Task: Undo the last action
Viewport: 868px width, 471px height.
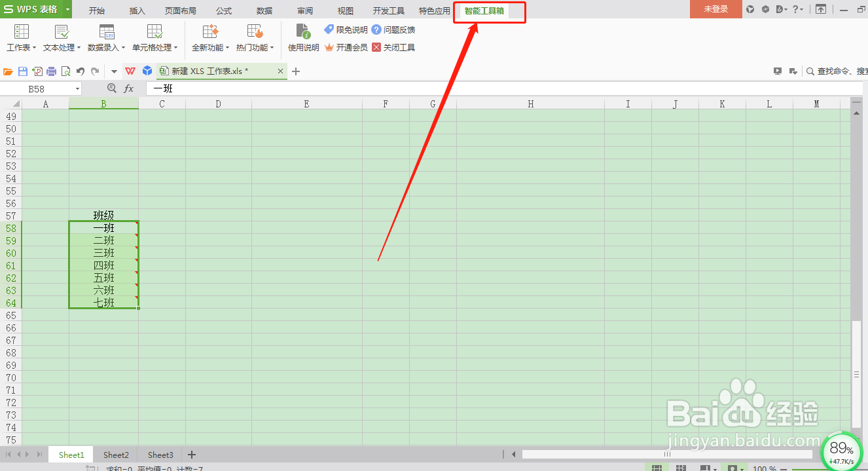Action: [x=81, y=71]
